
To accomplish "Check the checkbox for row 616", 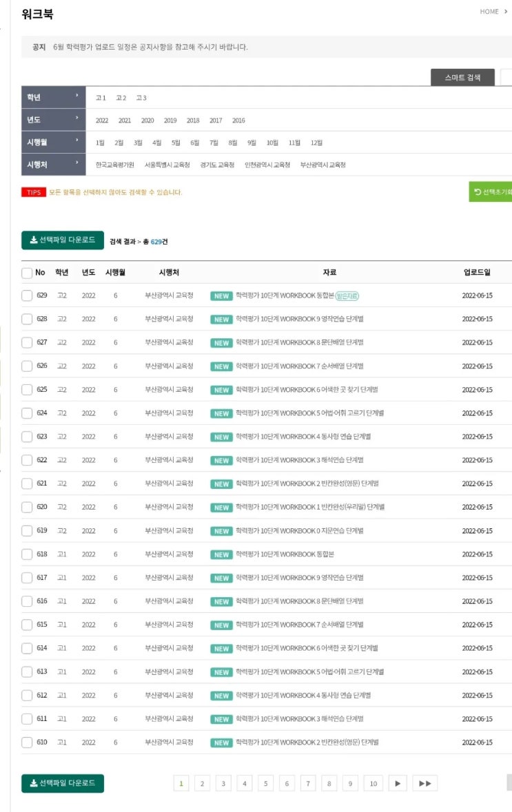I will pyautogui.click(x=27, y=601).
